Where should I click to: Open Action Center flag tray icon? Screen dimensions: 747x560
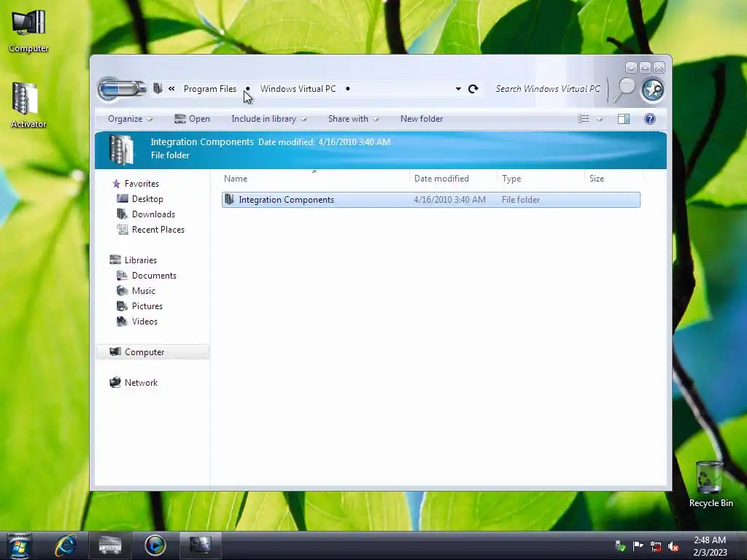click(x=638, y=545)
